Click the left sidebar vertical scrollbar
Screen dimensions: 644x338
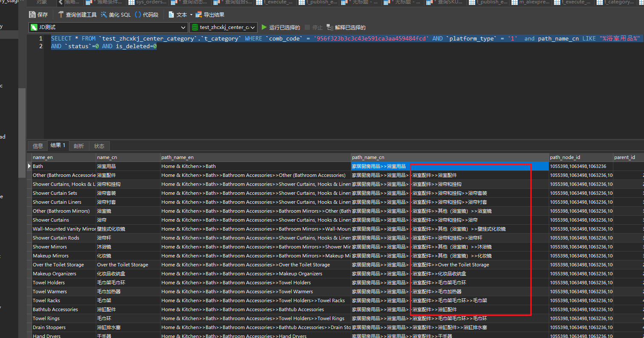22,132
